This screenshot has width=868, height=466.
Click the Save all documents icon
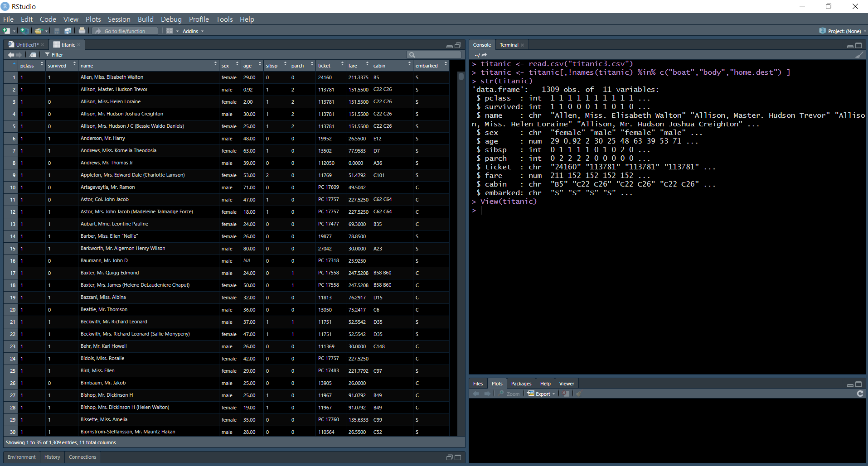click(x=68, y=31)
